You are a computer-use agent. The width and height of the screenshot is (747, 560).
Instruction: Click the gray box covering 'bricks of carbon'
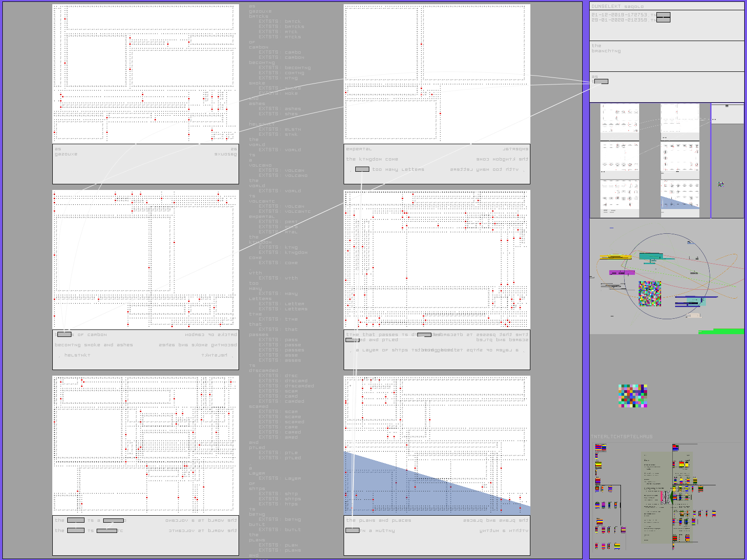pyautogui.click(x=64, y=335)
